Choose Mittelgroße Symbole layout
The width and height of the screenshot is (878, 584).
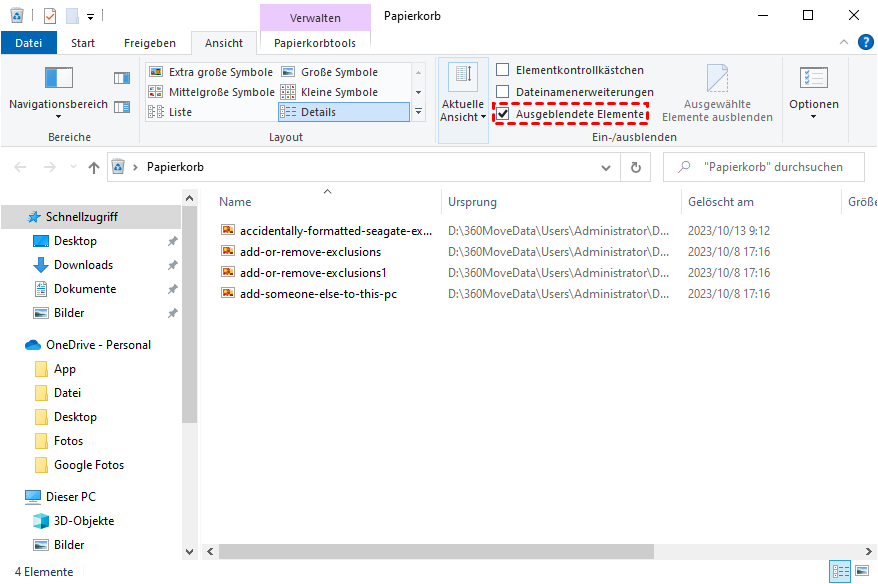pos(212,92)
